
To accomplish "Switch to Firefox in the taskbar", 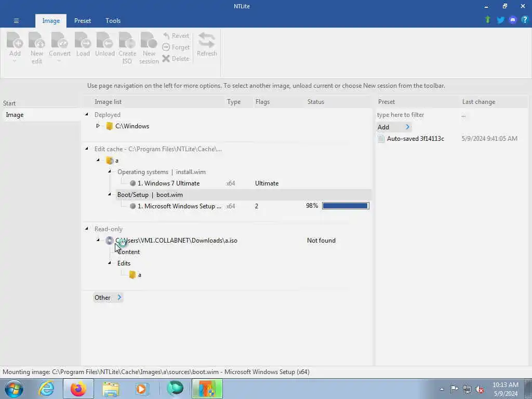I will click(x=78, y=389).
